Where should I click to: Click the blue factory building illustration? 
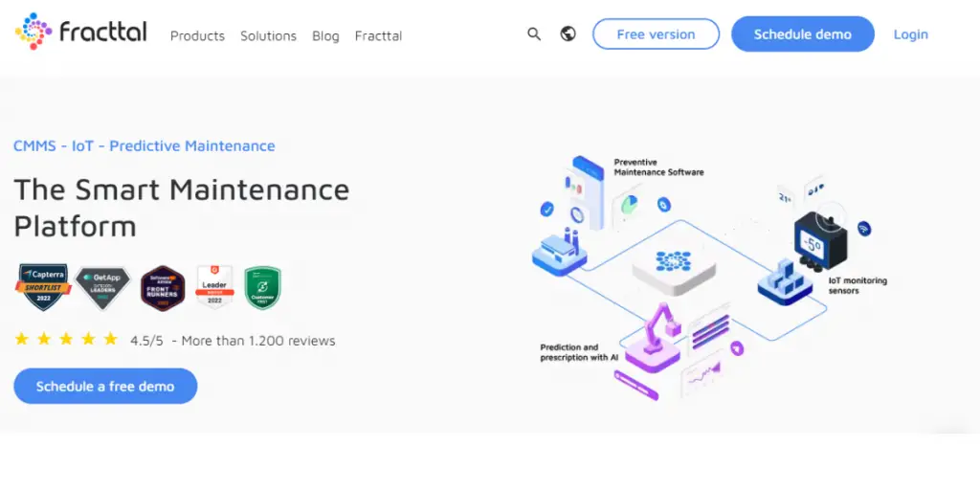(559, 251)
